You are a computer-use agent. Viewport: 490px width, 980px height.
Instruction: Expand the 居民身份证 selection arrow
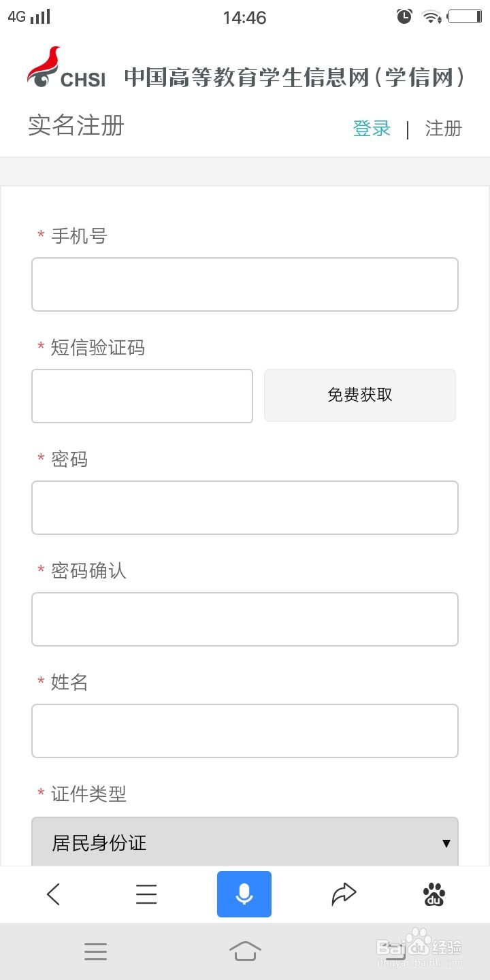pos(446,843)
